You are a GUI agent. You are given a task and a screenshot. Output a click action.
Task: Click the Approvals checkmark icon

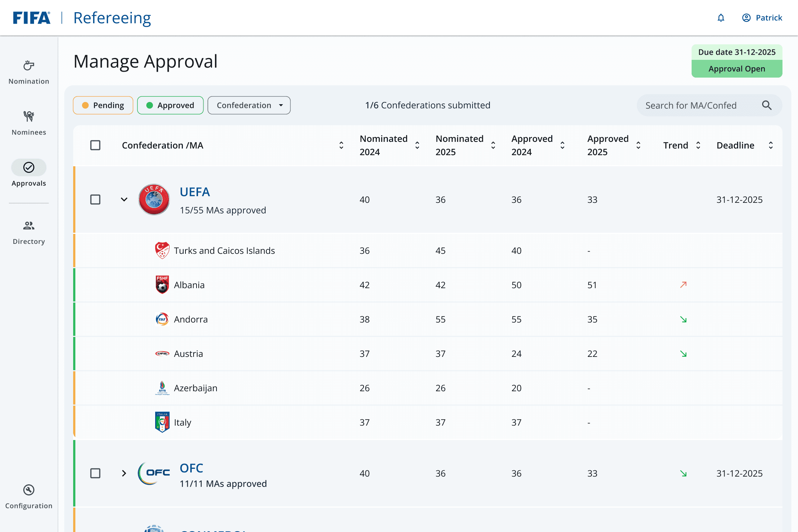point(29,168)
